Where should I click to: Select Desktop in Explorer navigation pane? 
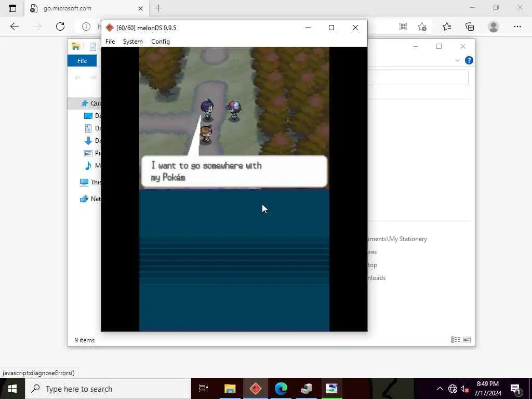92,116
